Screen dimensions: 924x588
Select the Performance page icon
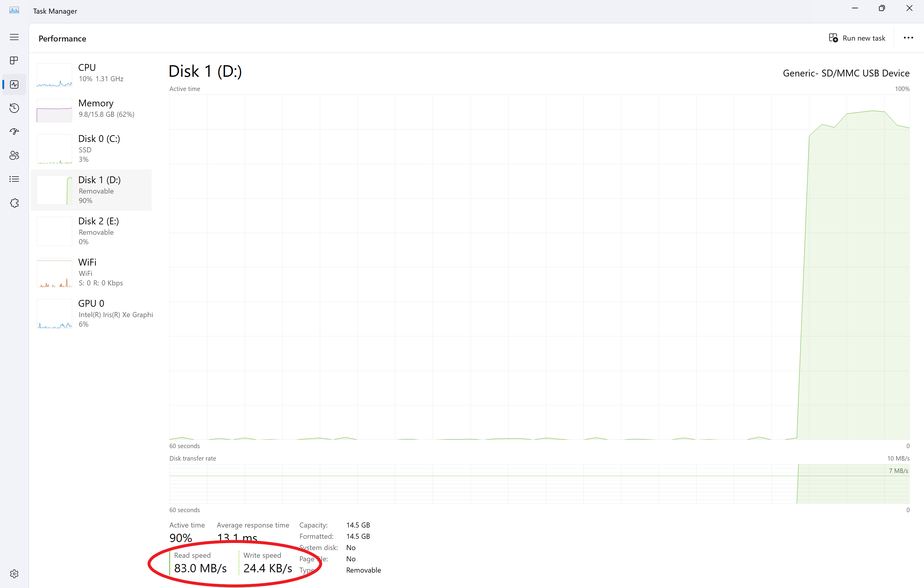tap(14, 84)
